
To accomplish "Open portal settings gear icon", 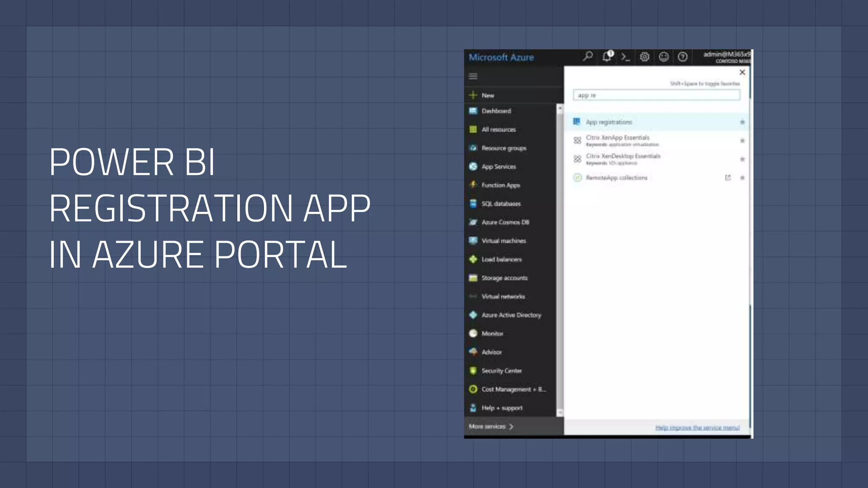I will (645, 57).
